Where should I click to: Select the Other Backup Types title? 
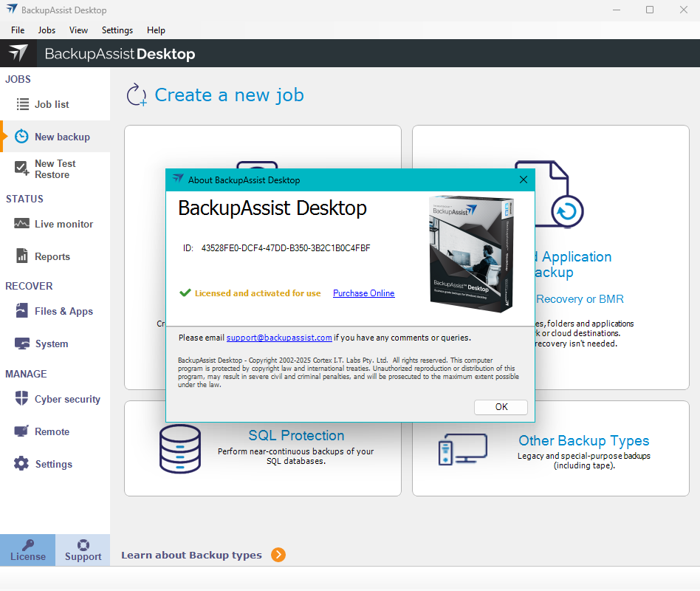pos(584,440)
